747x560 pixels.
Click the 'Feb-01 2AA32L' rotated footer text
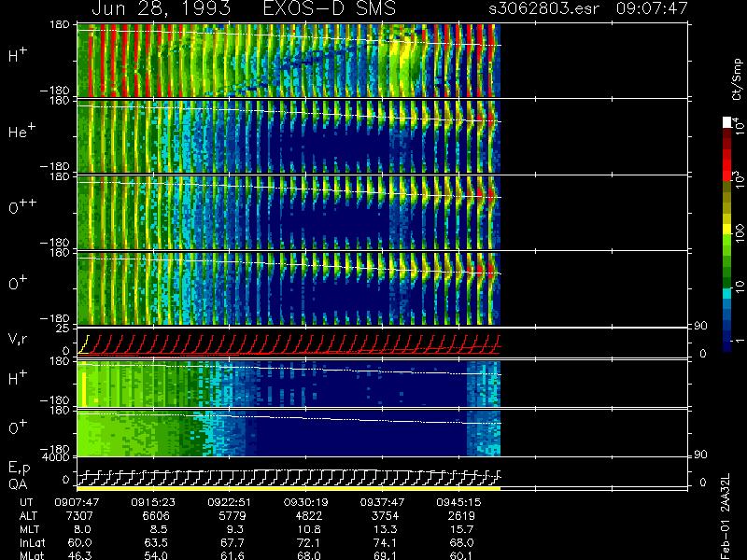pos(726,516)
